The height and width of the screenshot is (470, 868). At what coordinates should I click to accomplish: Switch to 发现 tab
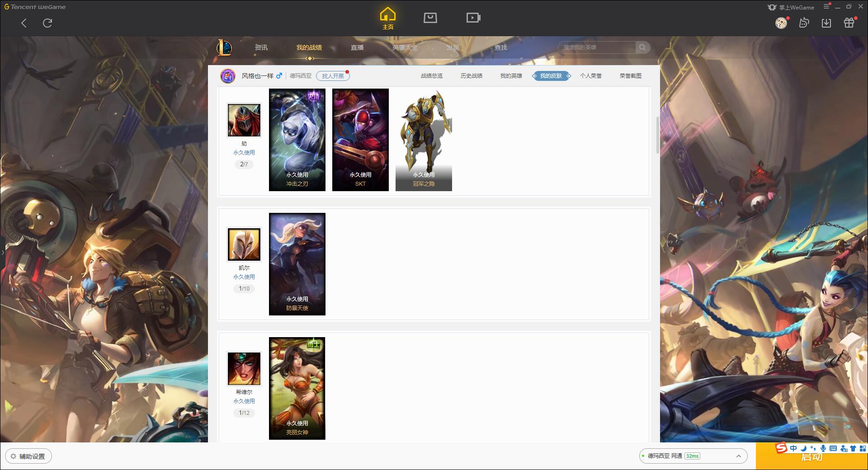click(453, 47)
